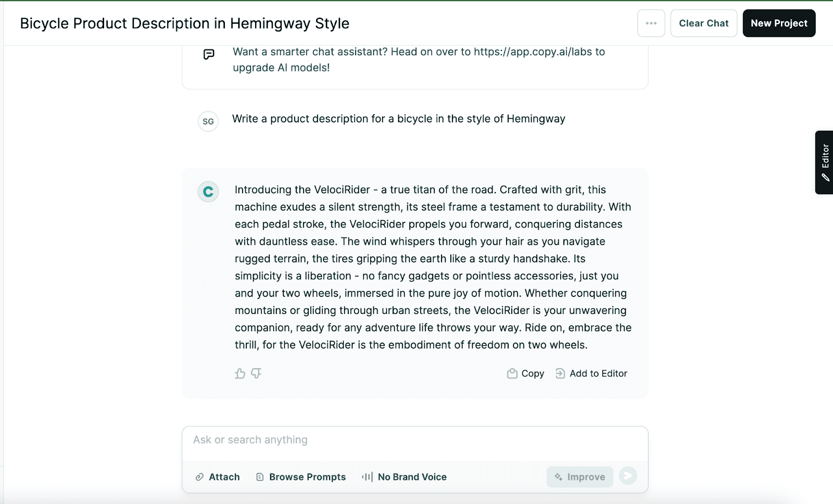Start a New Project
The height and width of the screenshot is (504, 833).
pyautogui.click(x=779, y=23)
